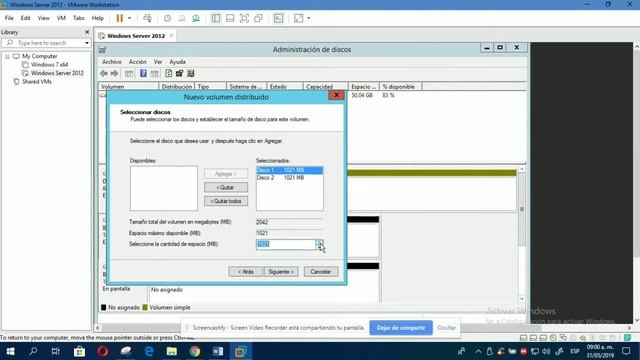
Task: Click the show/hide console tree icon
Action: [x=129, y=73]
